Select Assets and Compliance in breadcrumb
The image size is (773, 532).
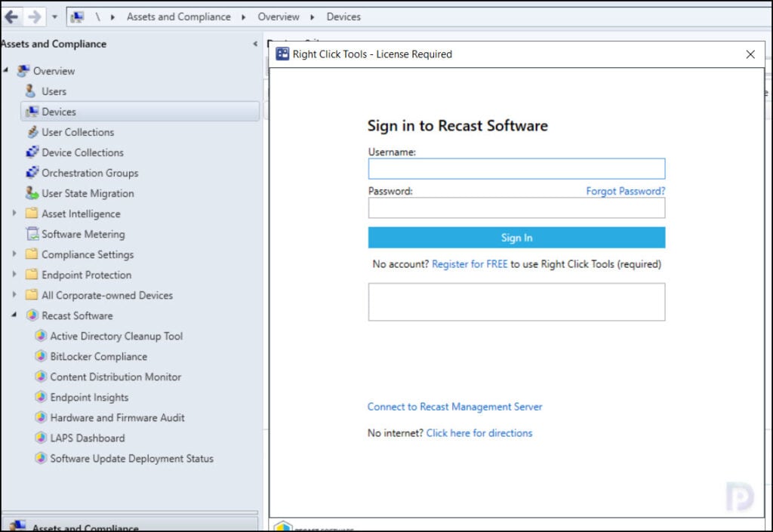point(178,17)
